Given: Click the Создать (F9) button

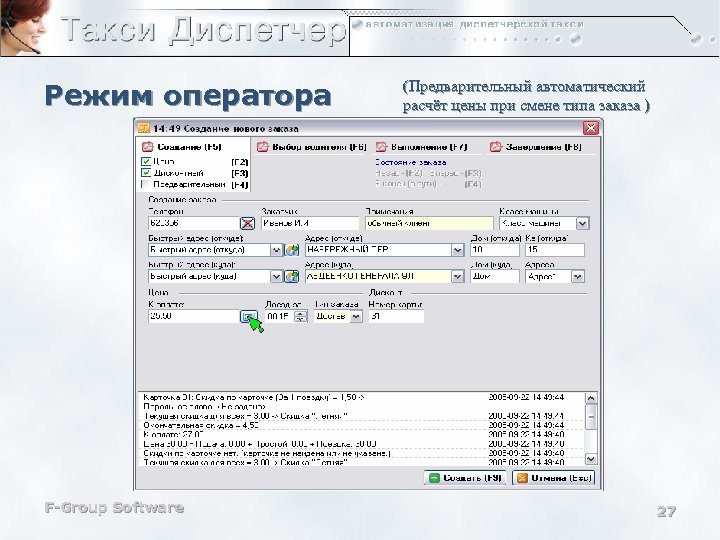Looking at the screenshot, I should pos(465,478).
